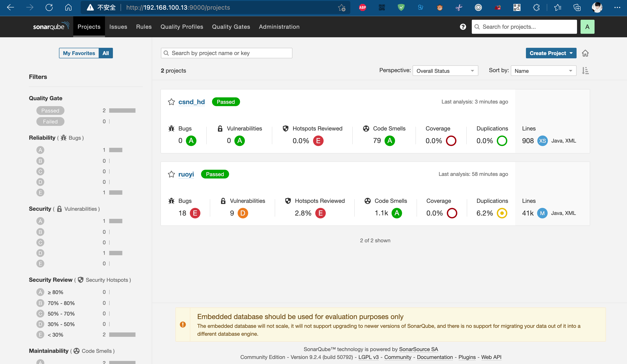Click ruoyi Bugs E rating badge
This screenshot has width=627, height=364.
coord(195,213)
